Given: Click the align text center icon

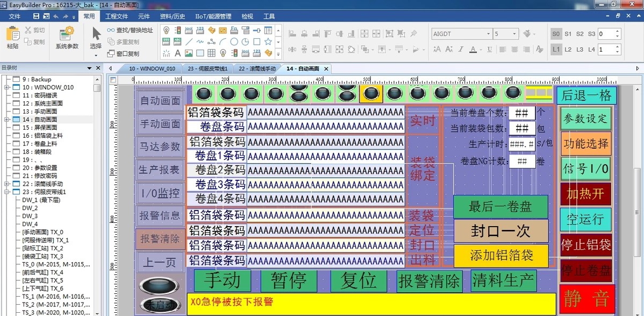Looking at the screenshot, I should click(x=514, y=50).
